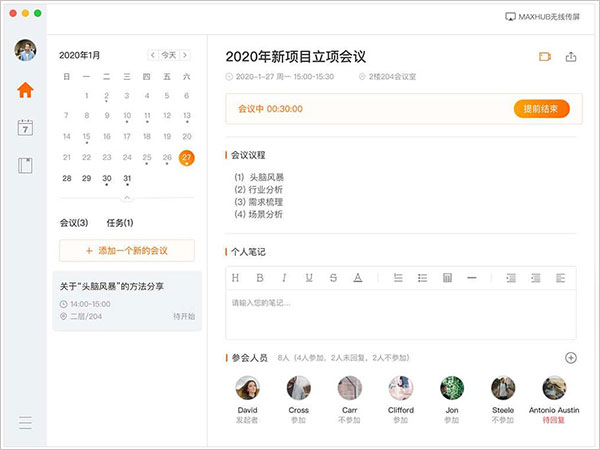This screenshot has height=450, width=600.
Task: Open the hamburger menu at sidebar bottom
Action: pyautogui.click(x=25, y=422)
